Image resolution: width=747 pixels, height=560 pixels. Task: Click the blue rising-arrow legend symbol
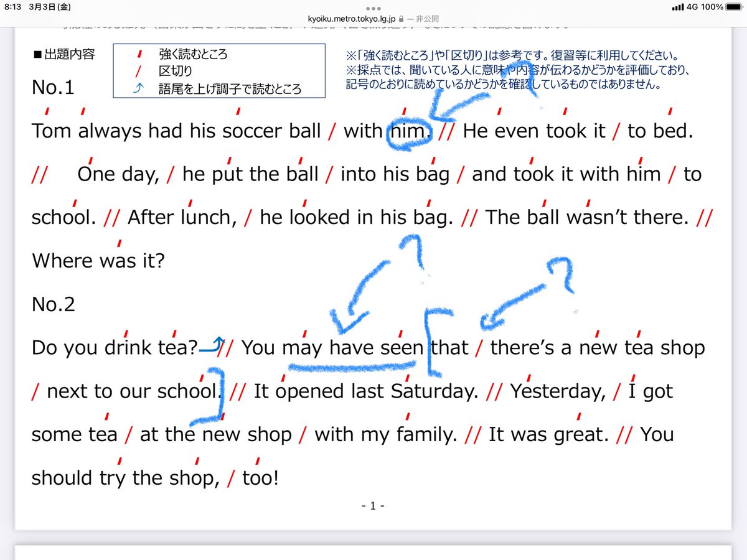coord(138,89)
